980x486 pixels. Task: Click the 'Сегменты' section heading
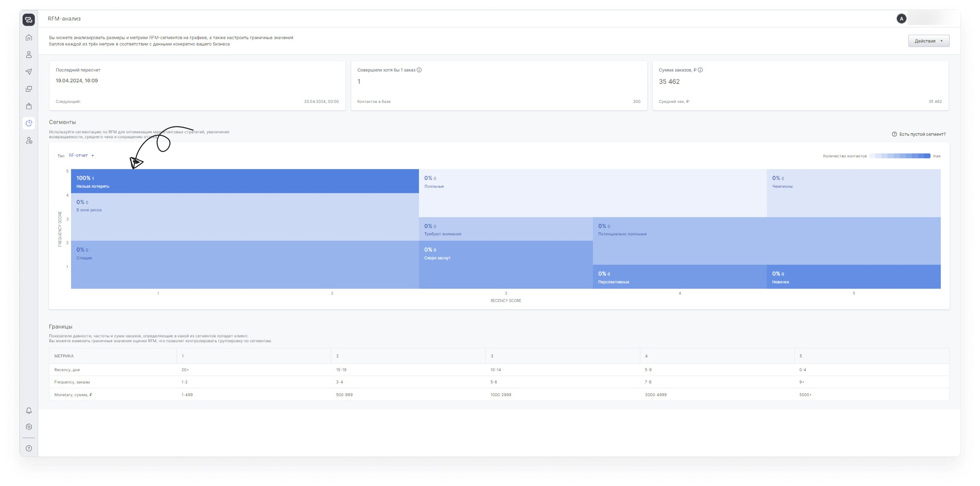click(x=63, y=122)
